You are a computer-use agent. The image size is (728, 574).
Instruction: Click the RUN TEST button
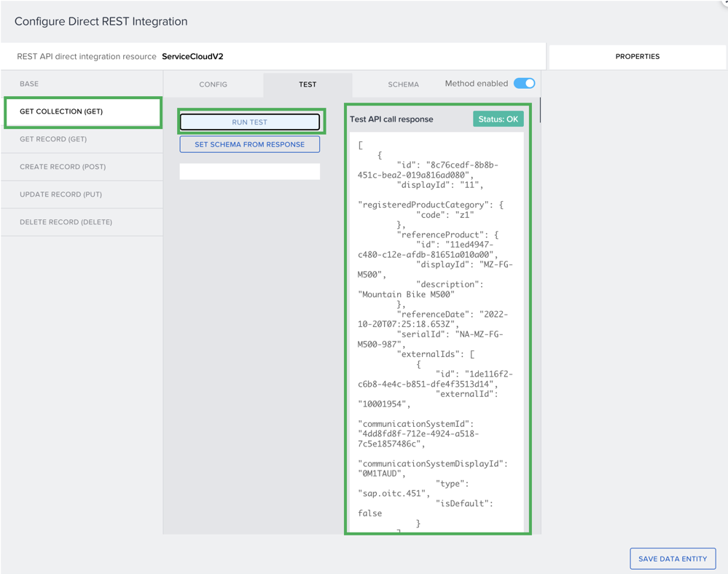(x=250, y=122)
